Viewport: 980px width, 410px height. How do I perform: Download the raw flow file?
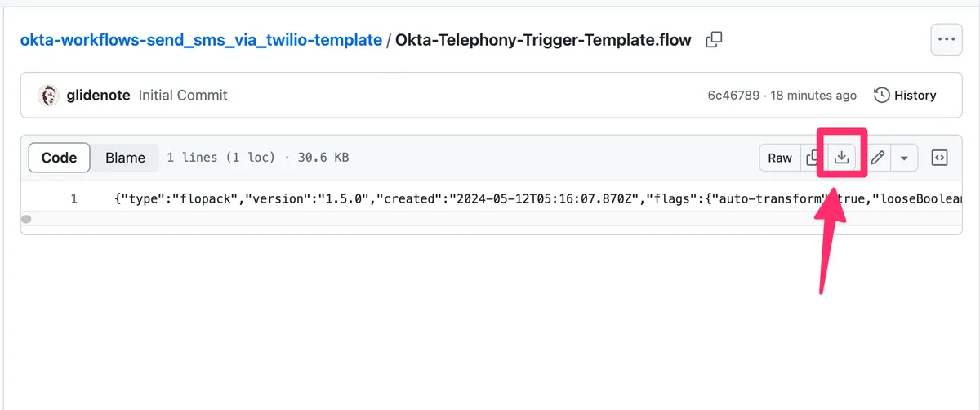[x=842, y=158]
